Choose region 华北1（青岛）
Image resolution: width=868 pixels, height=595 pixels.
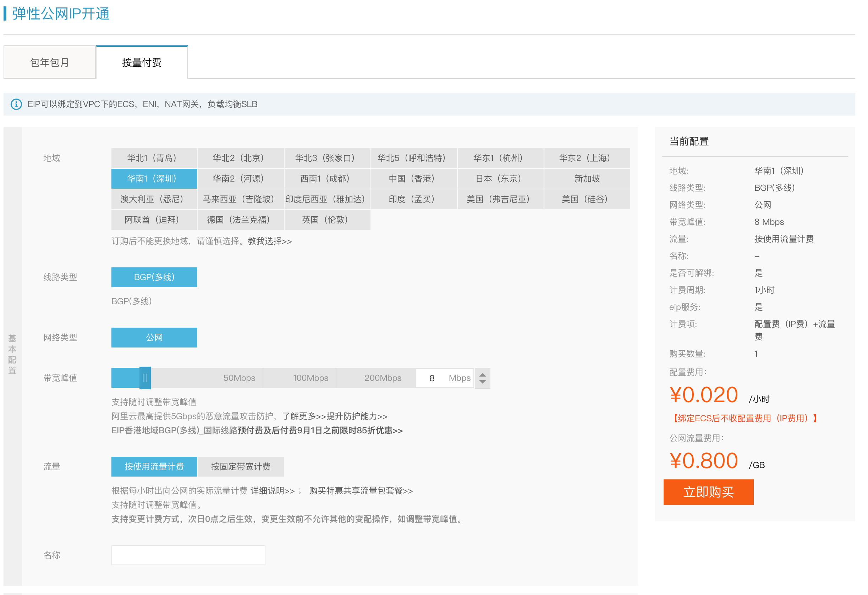click(154, 158)
